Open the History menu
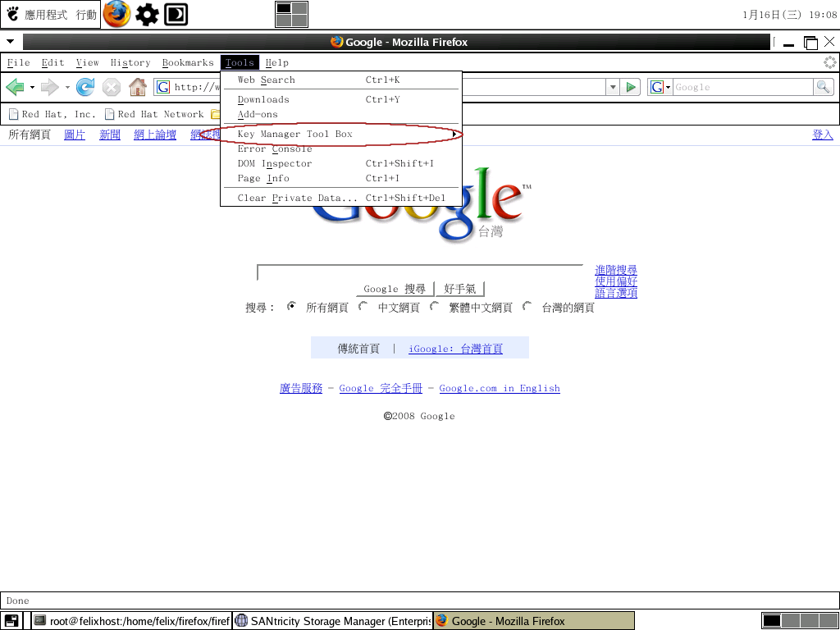This screenshot has height=630, width=840. (x=130, y=62)
